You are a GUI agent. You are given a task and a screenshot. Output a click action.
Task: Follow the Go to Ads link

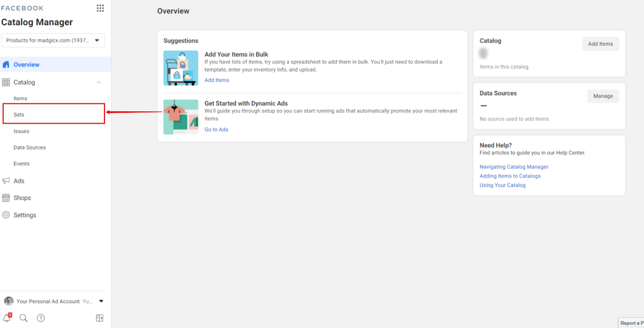(216, 130)
